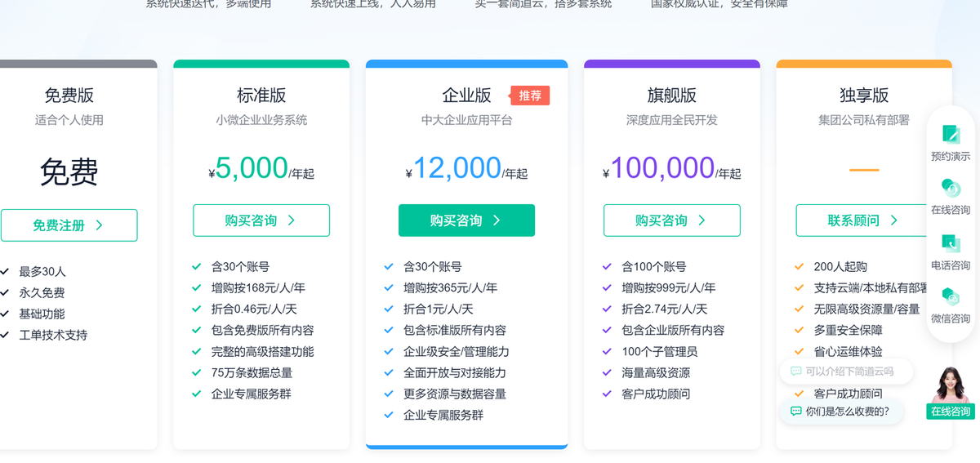Click the 中大企业应用平台 subtitle
Screen dimensions: 980x463
[x=466, y=120]
